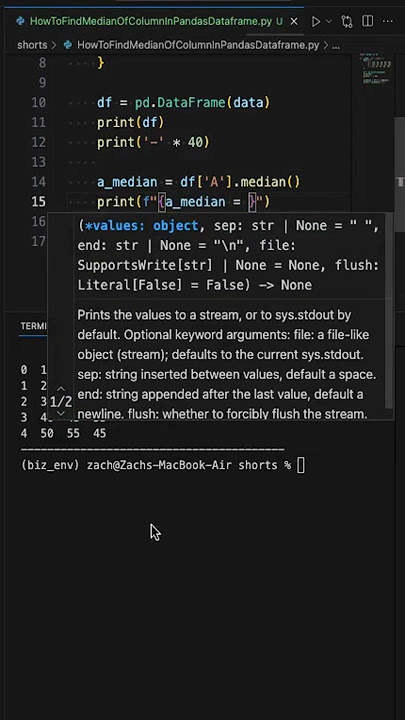Click line number 15 in the gutter

39,202
